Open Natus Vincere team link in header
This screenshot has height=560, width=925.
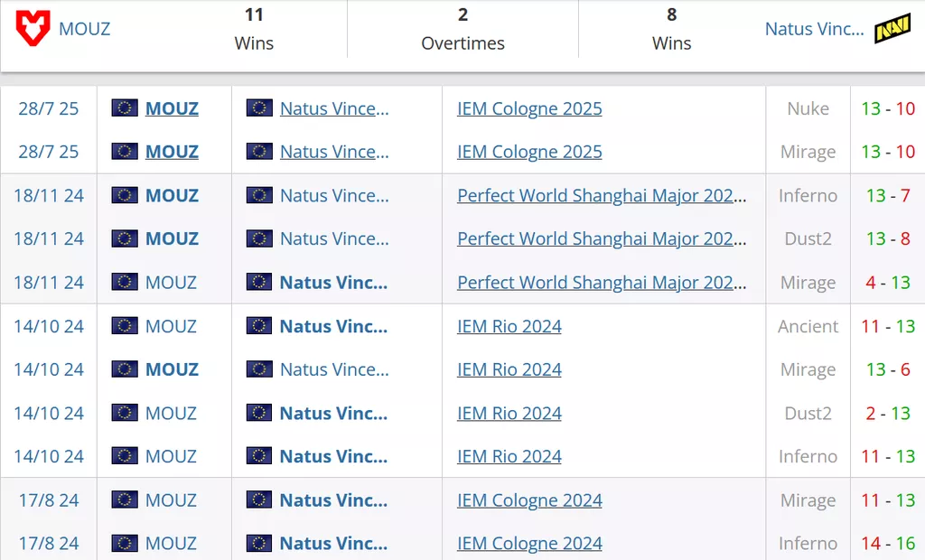[x=814, y=29]
